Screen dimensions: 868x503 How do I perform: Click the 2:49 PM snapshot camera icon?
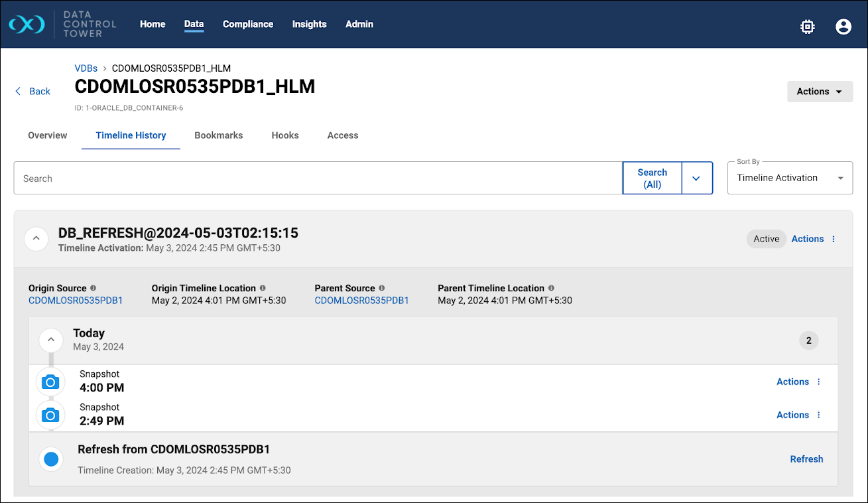50,415
